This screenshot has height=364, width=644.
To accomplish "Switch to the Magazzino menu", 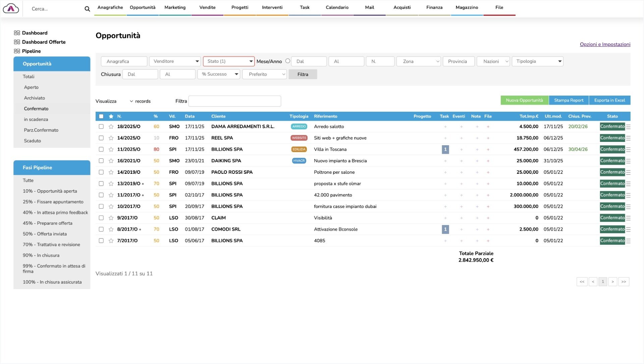I will [467, 7].
